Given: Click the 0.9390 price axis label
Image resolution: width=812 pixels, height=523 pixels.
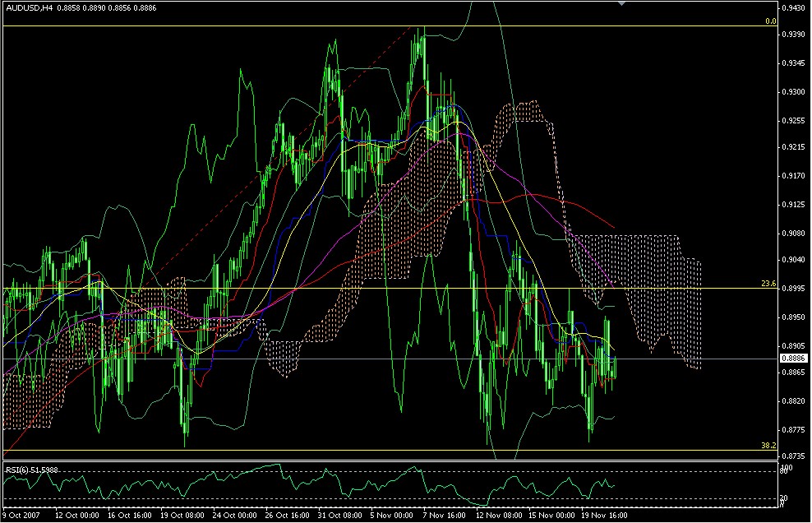Looking at the screenshot, I should click(x=793, y=35).
